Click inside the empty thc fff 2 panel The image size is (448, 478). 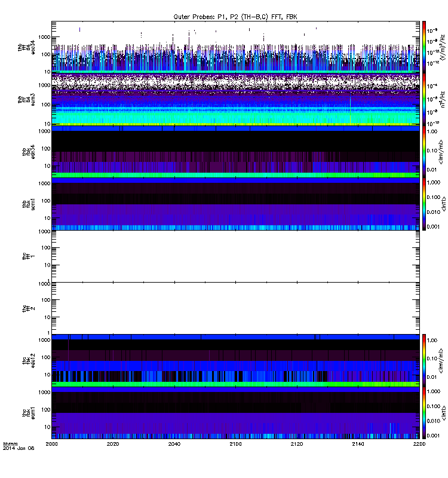pos(235,308)
